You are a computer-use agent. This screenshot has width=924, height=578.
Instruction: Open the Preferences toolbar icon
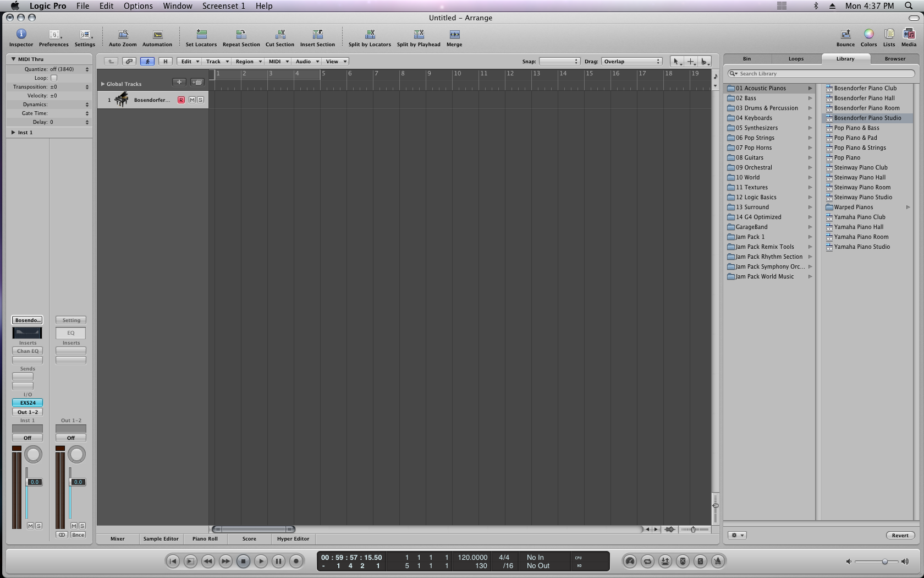54,37
